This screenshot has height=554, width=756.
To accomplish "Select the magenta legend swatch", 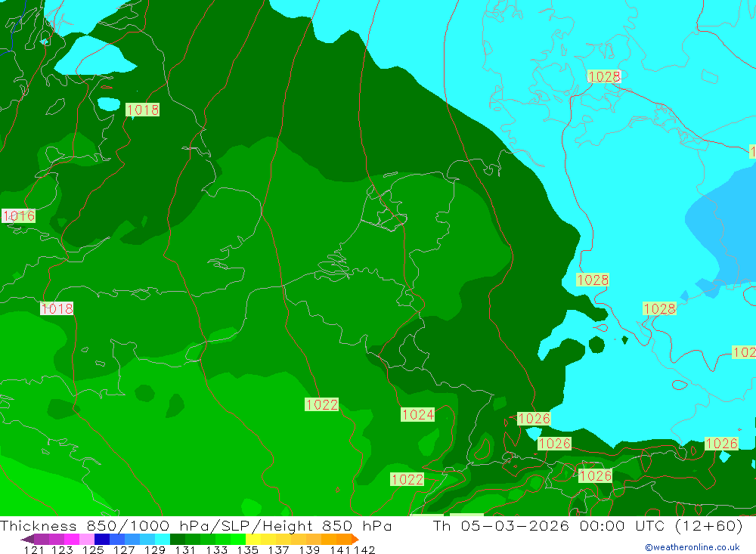I will click(70, 539).
